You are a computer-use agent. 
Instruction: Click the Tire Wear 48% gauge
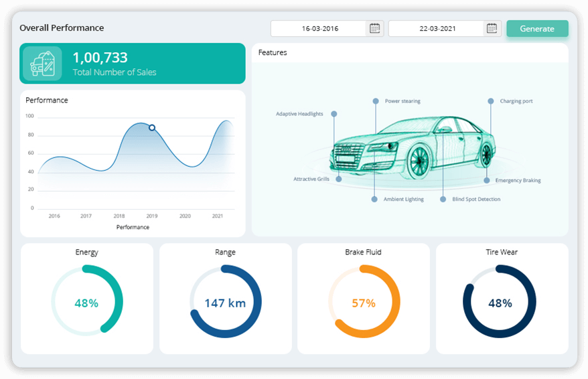point(500,302)
